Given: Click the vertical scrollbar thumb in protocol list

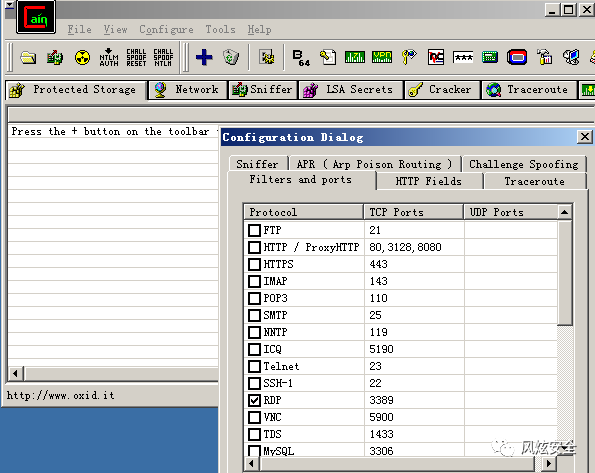Looking at the screenshot, I should click(564, 273).
